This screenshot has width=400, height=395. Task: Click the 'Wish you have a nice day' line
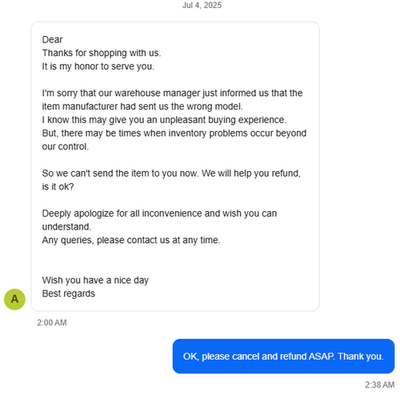tap(95, 280)
